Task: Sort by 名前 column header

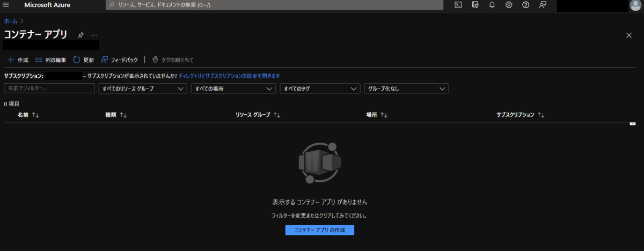Action: 28,115
